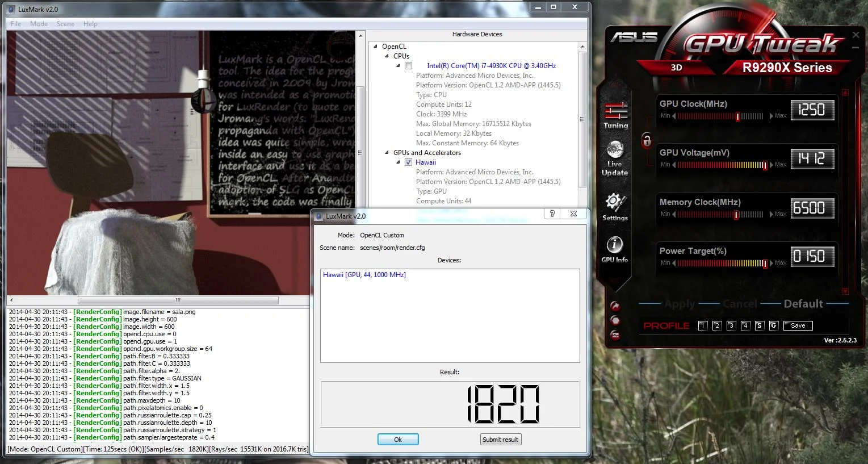Click the GPU Clock value box 1250

(812, 110)
